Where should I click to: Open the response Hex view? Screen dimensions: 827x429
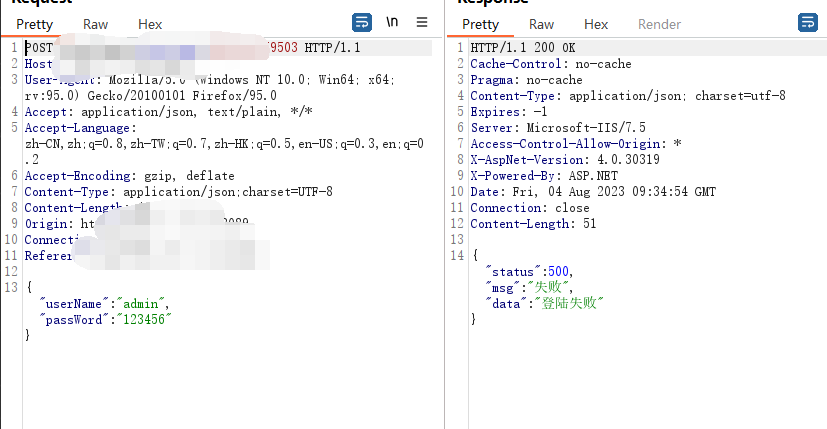click(x=596, y=24)
